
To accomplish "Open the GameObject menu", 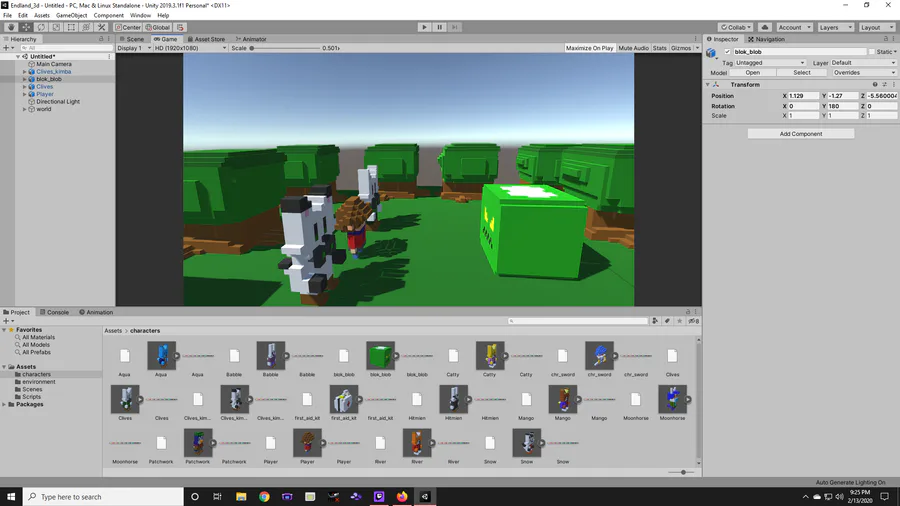I will pyautogui.click(x=72, y=15).
